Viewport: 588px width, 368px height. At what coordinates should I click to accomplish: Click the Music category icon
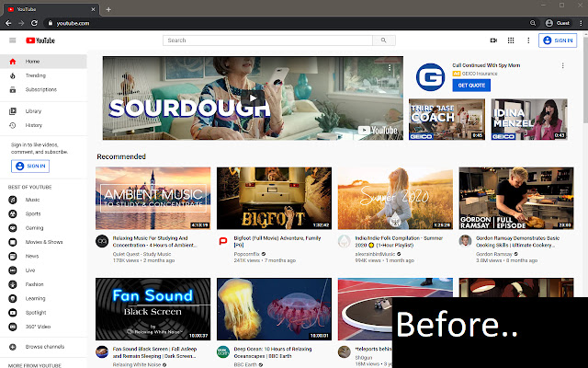12,200
